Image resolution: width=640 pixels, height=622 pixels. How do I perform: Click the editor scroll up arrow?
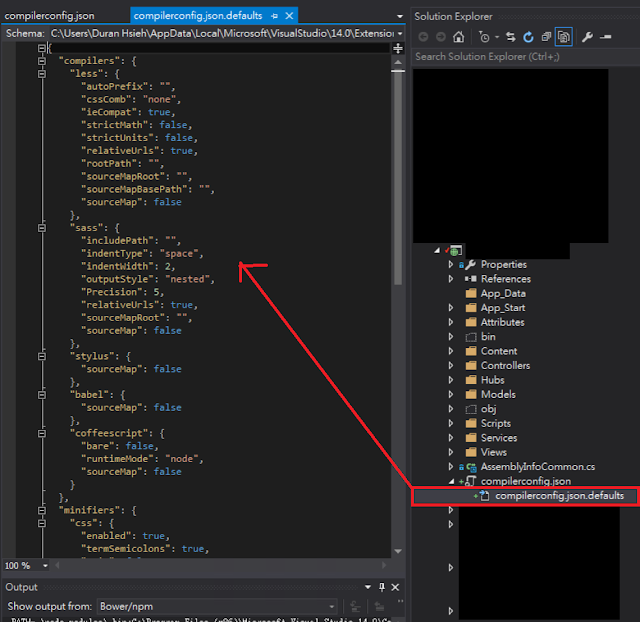click(398, 62)
